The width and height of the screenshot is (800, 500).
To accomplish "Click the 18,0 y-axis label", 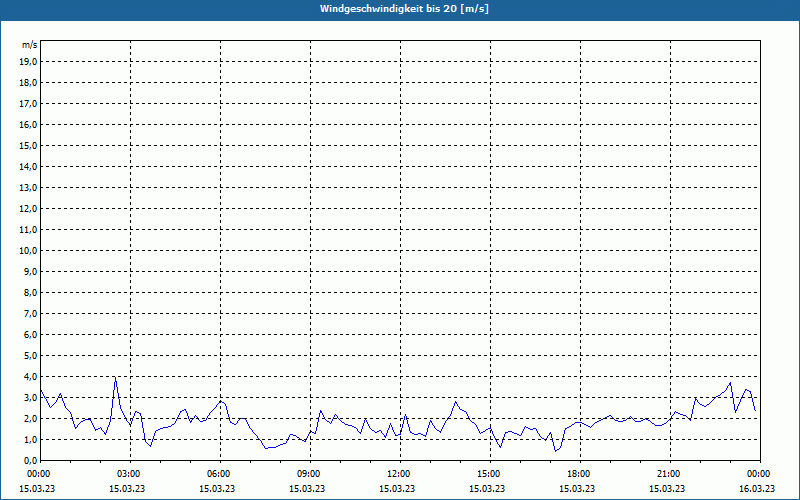I will click(x=28, y=83).
